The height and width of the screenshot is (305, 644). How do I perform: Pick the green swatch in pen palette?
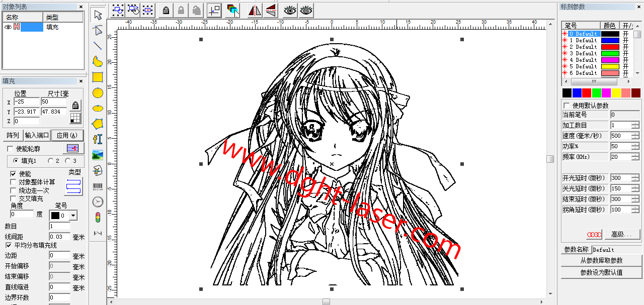tap(597, 93)
